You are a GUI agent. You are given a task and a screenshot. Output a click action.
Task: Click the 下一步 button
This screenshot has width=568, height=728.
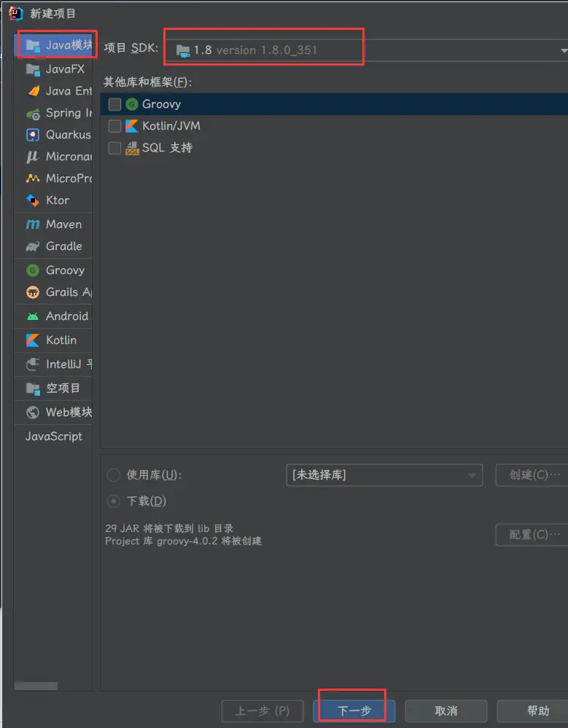tap(354, 711)
